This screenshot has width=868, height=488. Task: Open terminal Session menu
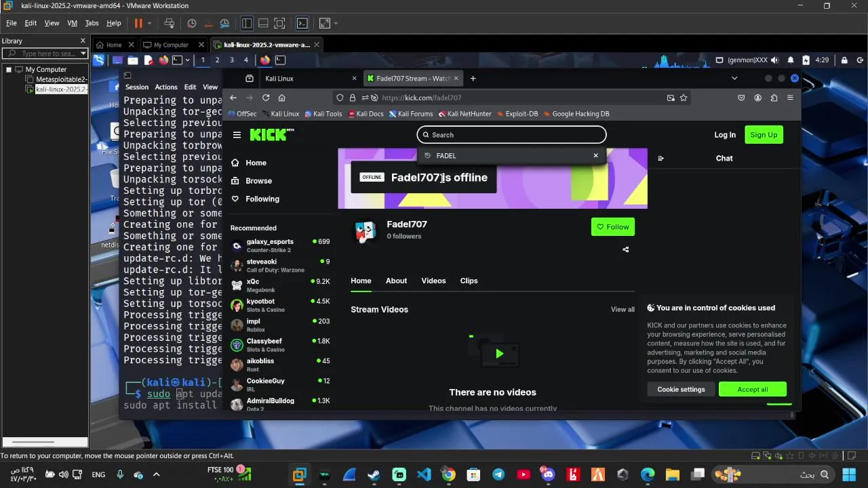[x=136, y=87]
